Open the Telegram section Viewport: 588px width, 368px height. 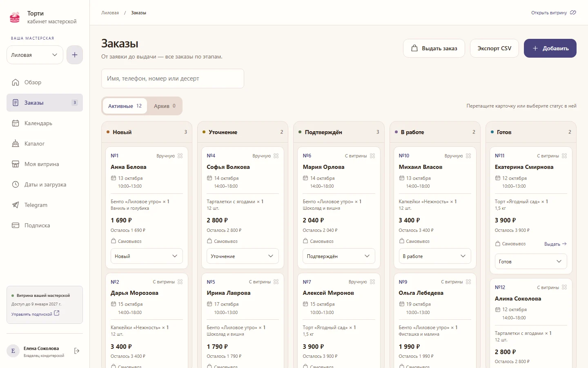pos(45,205)
